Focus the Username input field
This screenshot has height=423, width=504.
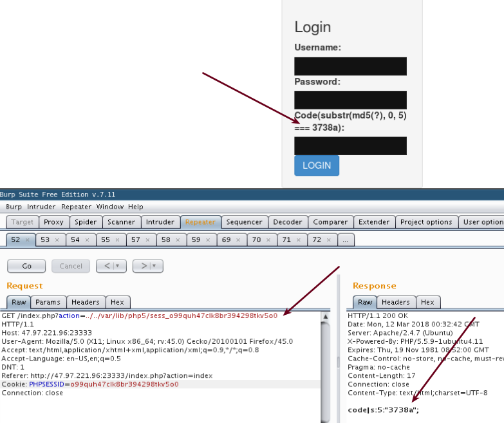coord(350,66)
